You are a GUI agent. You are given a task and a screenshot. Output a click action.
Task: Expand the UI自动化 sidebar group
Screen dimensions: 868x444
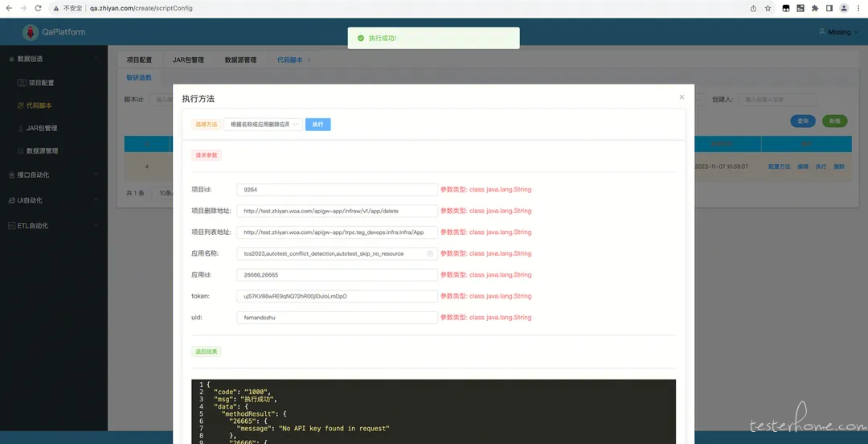pyautogui.click(x=54, y=200)
